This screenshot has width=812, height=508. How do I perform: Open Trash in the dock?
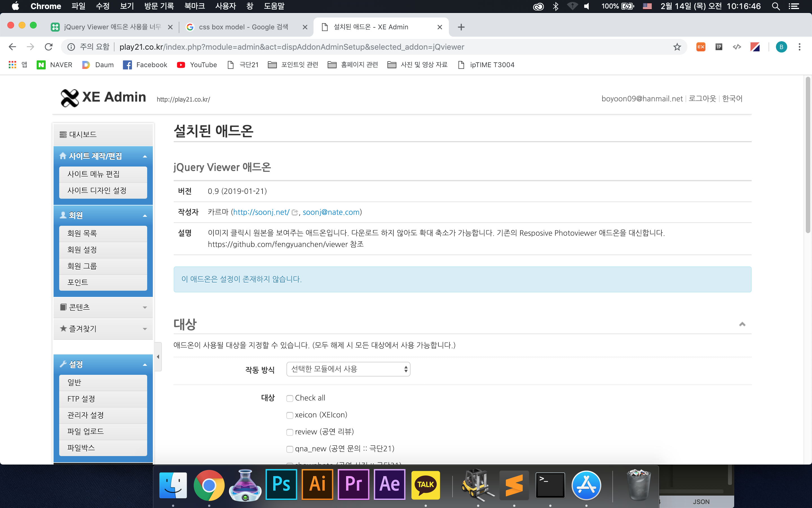pos(639,485)
